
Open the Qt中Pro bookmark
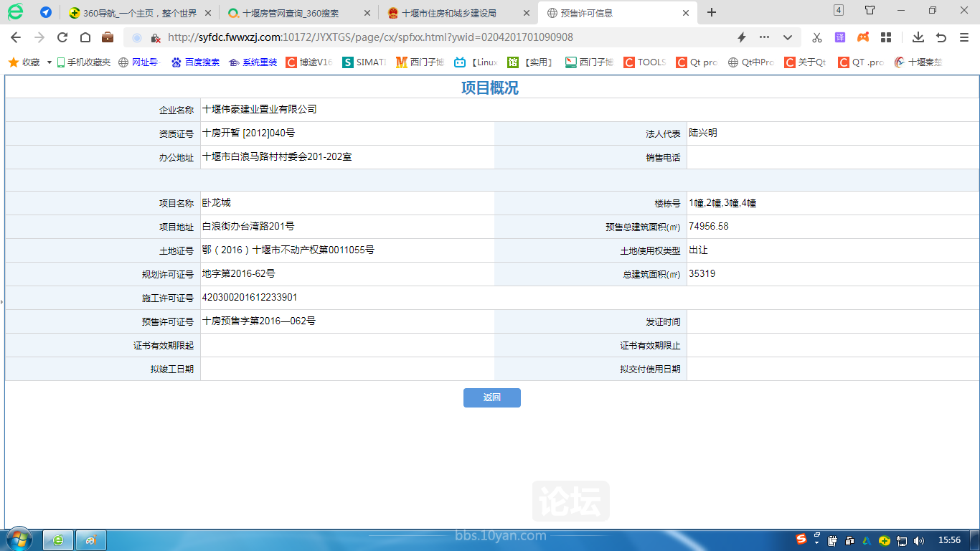(x=751, y=62)
